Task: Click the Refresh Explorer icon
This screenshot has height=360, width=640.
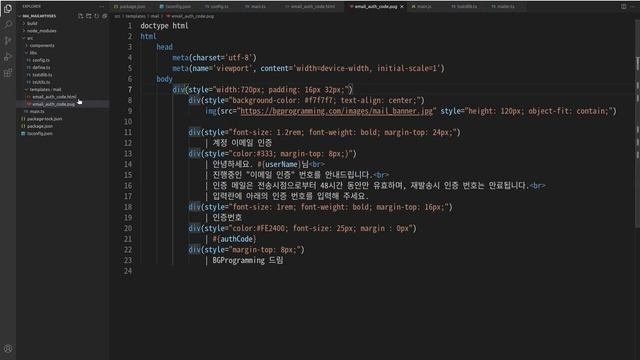Action: coord(97,16)
